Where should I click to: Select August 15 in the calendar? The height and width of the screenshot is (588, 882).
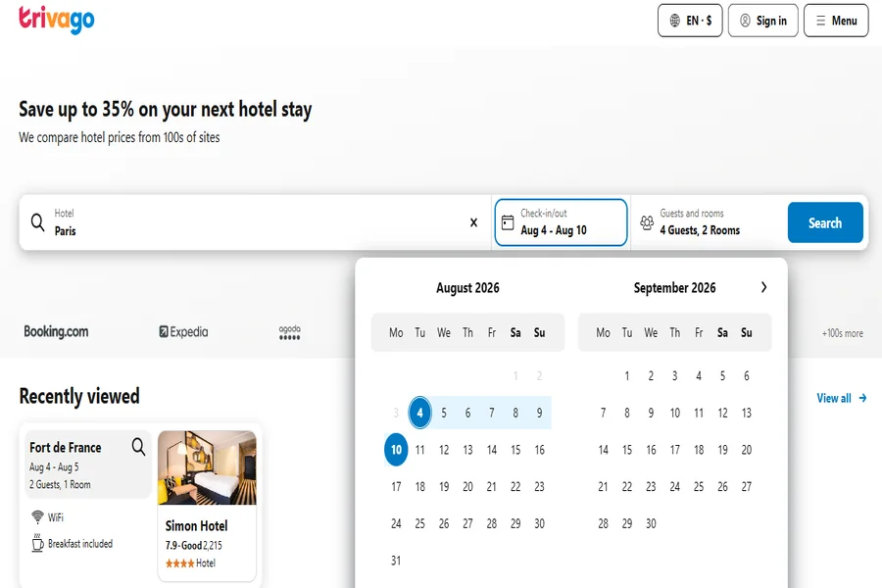point(515,450)
